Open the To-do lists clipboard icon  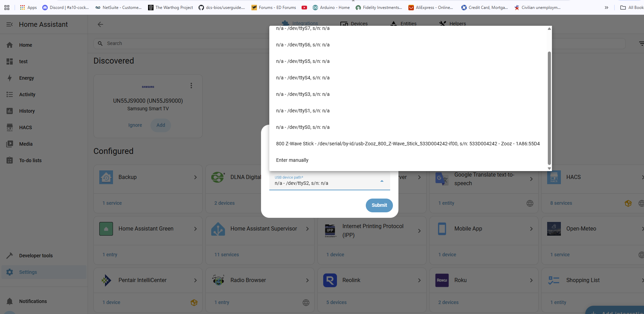10,160
